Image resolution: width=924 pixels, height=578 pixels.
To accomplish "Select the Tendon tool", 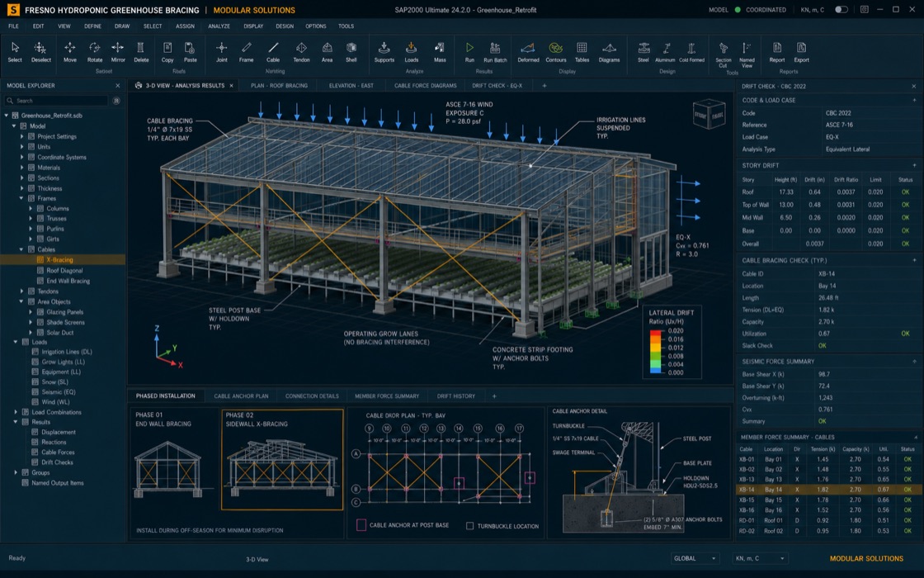I will [x=301, y=52].
